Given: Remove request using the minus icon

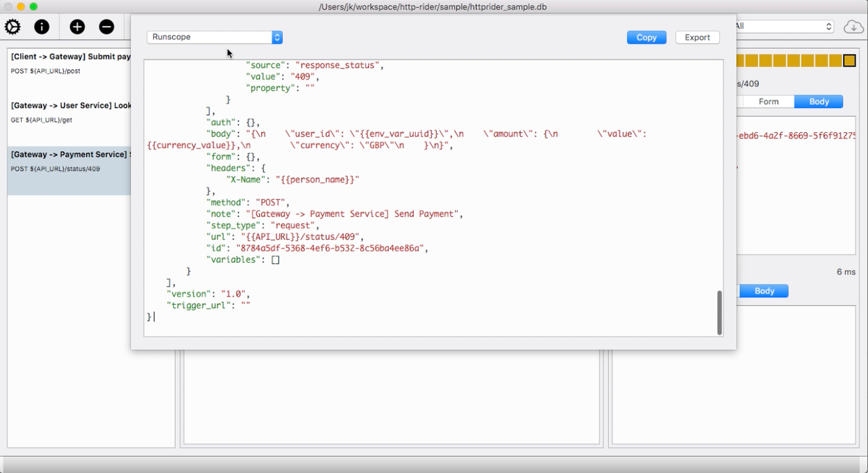Looking at the screenshot, I should pos(106,26).
